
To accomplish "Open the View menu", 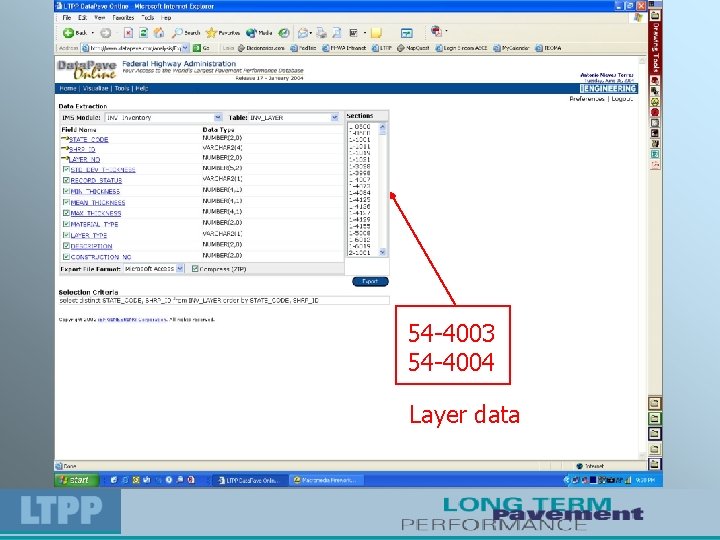I will tap(100, 17).
